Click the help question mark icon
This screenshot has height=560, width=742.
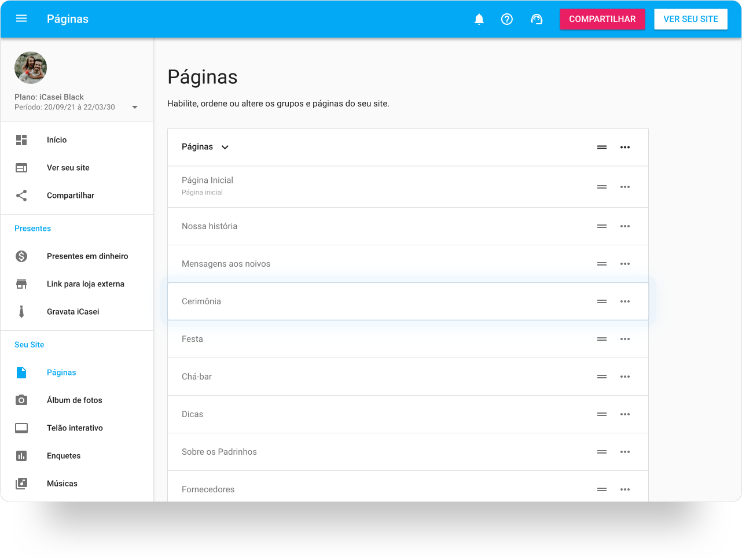(x=507, y=19)
